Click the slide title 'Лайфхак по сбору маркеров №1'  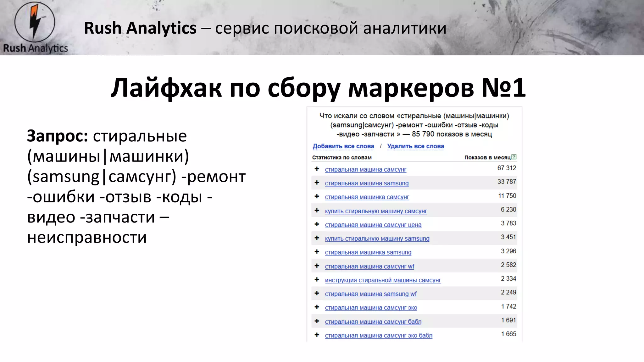point(318,88)
